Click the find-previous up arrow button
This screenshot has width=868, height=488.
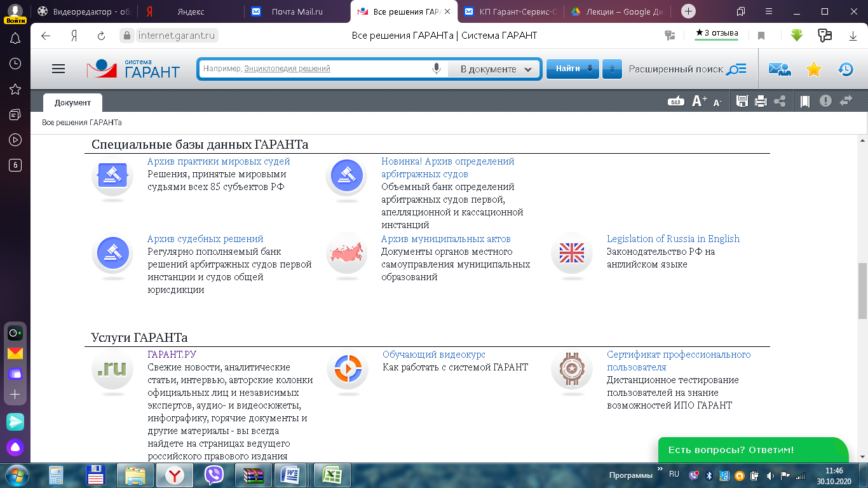[612, 69]
